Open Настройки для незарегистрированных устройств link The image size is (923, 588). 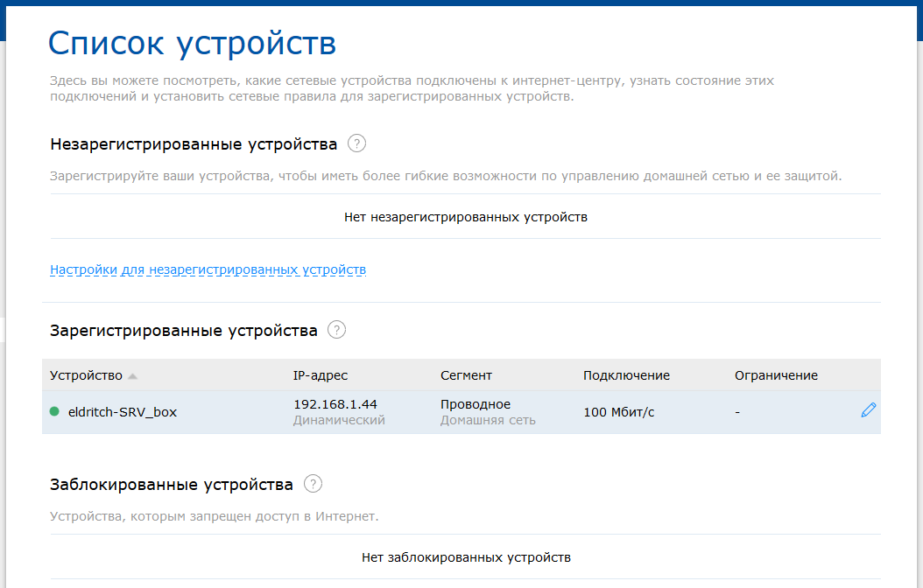(x=208, y=269)
